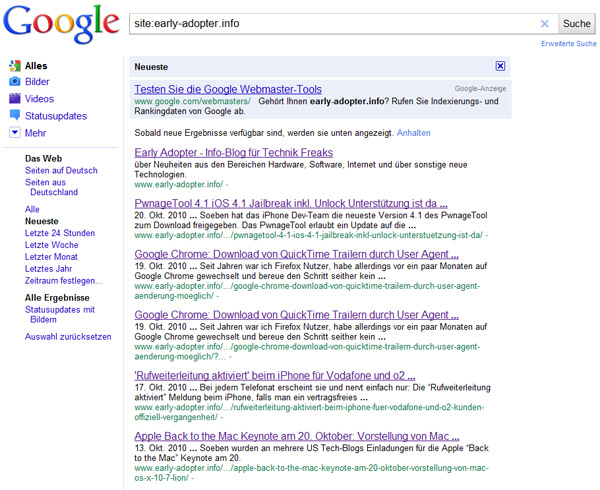The width and height of the screenshot is (600, 490).
Task: Click the Google logo
Action: (x=61, y=24)
